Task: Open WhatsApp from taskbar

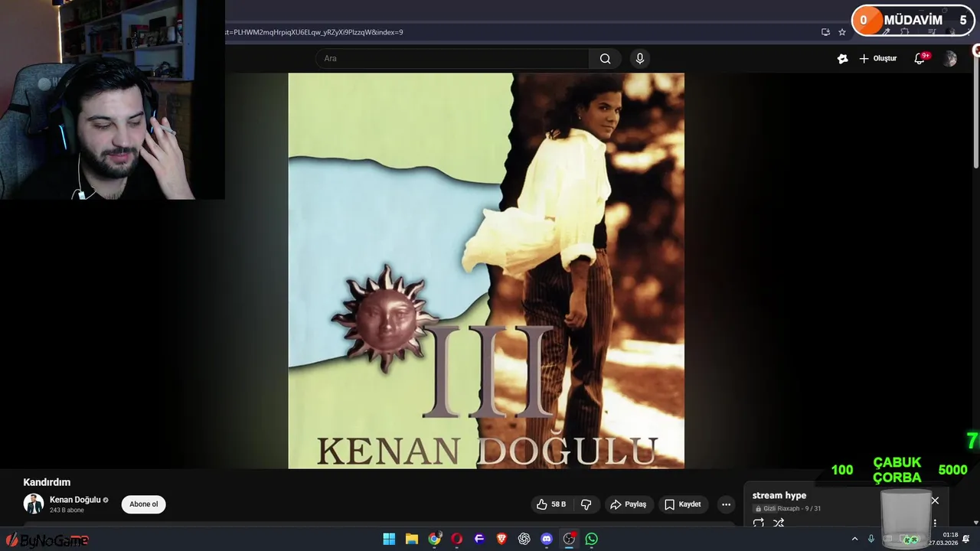Action: coord(591,539)
